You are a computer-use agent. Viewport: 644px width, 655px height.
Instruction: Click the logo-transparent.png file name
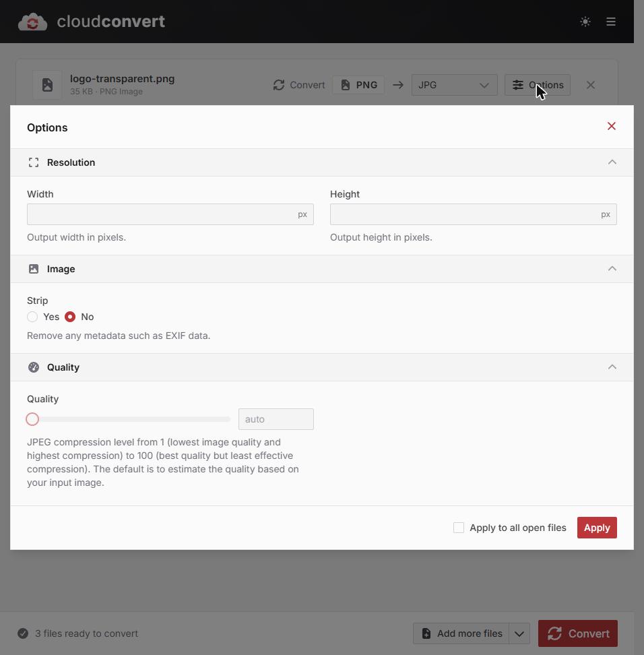[x=123, y=79]
